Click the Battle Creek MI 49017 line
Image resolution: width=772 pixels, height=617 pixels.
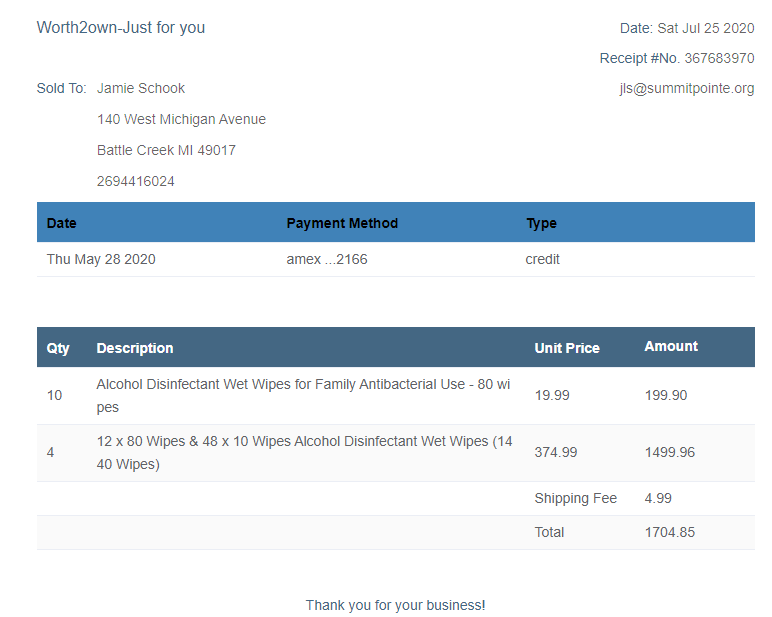click(166, 150)
